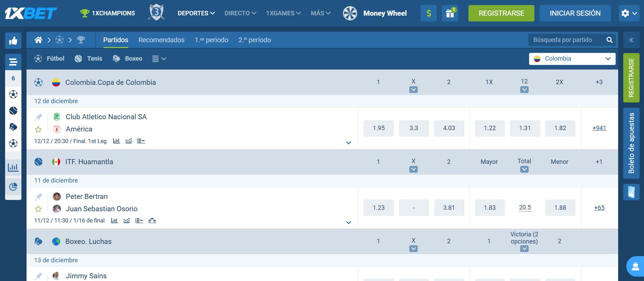
Task: Click the trophy breadcrumb icon
Action: [81, 40]
